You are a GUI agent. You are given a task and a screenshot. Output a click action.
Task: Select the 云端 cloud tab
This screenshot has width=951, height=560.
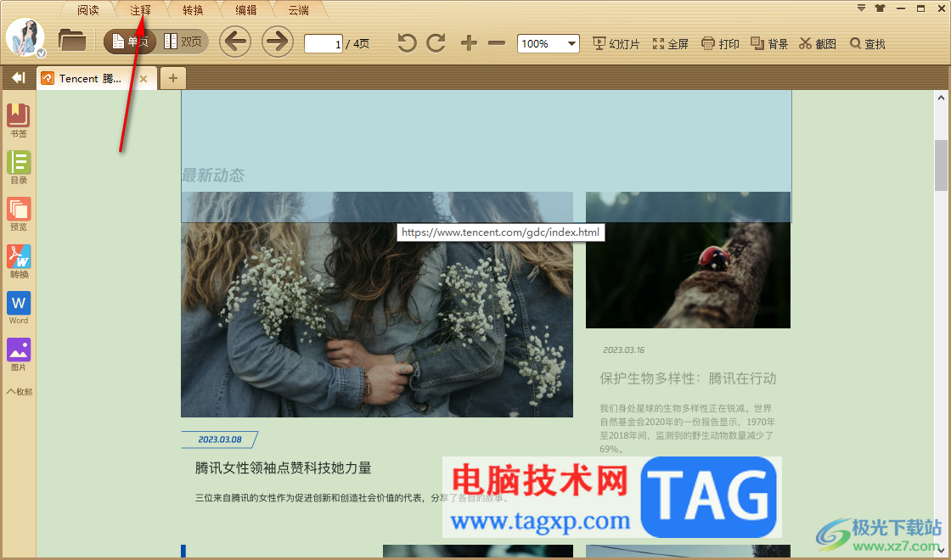pyautogui.click(x=298, y=10)
